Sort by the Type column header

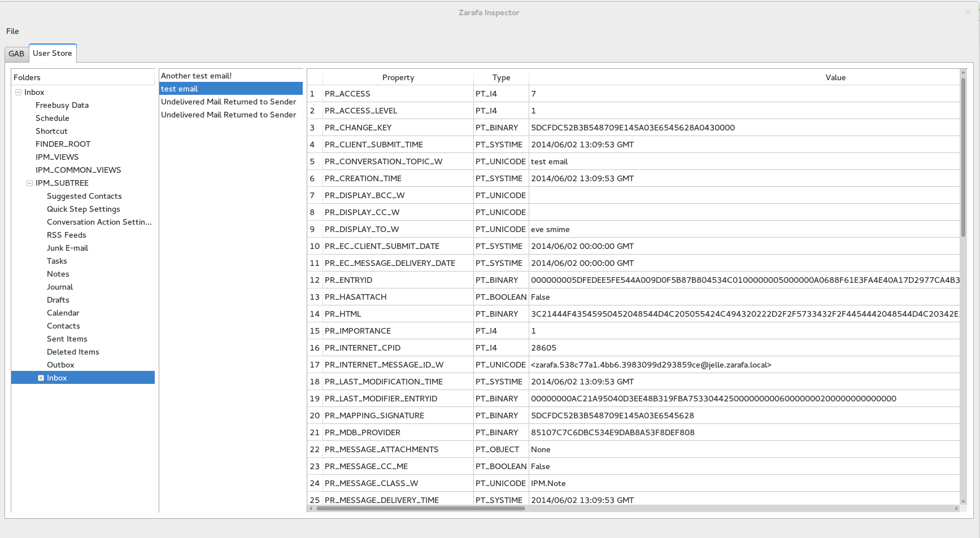tap(501, 77)
